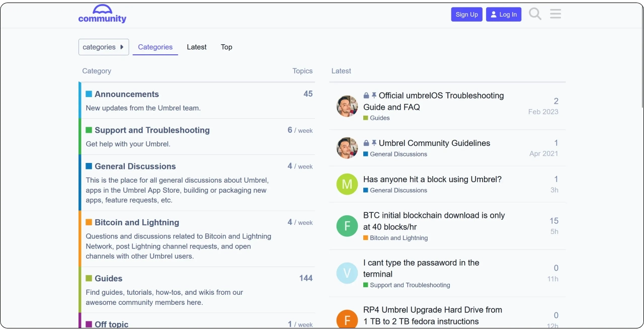Open 'Has anyone hit a block using Umbrel?' topic
The image size is (644, 331).
(x=432, y=179)
